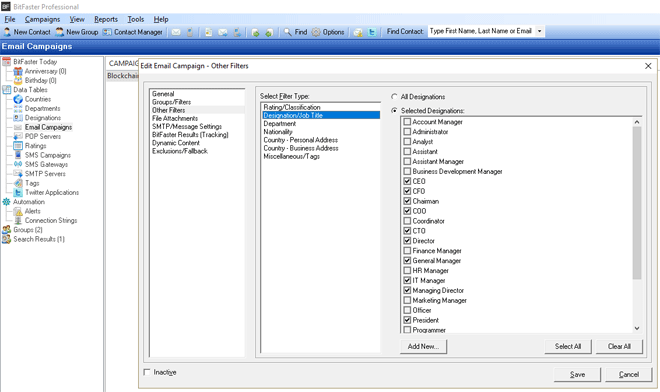Image resolution: width=660 pixels, height=392 pixels.
Task: Click the New Group toolbar button
Action: pos(77,32)
